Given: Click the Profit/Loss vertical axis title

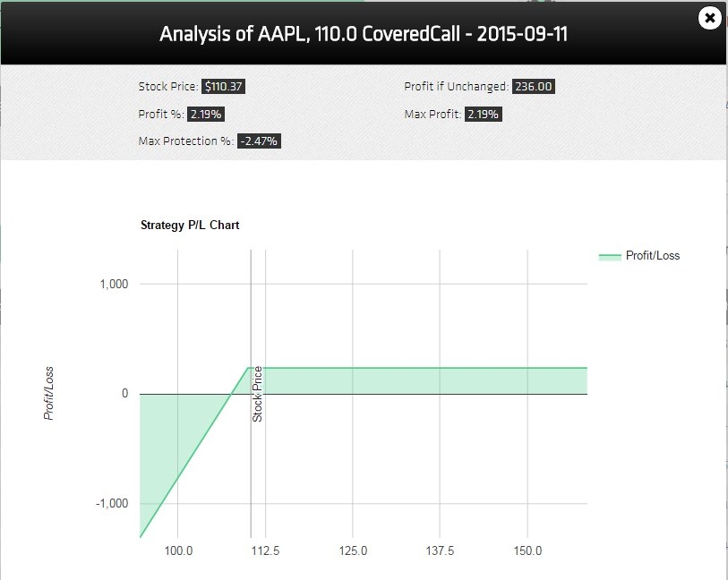Looking at the screenshot, I should click(x=48, y=394).
